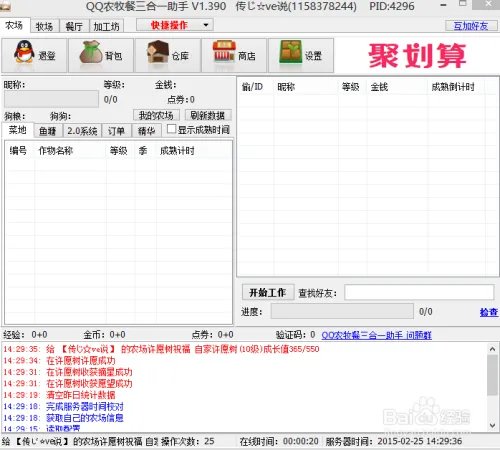The image size is (500, 450).
Task: Click the log panel scroll down arrow
Action: click(x=492, y=425)
